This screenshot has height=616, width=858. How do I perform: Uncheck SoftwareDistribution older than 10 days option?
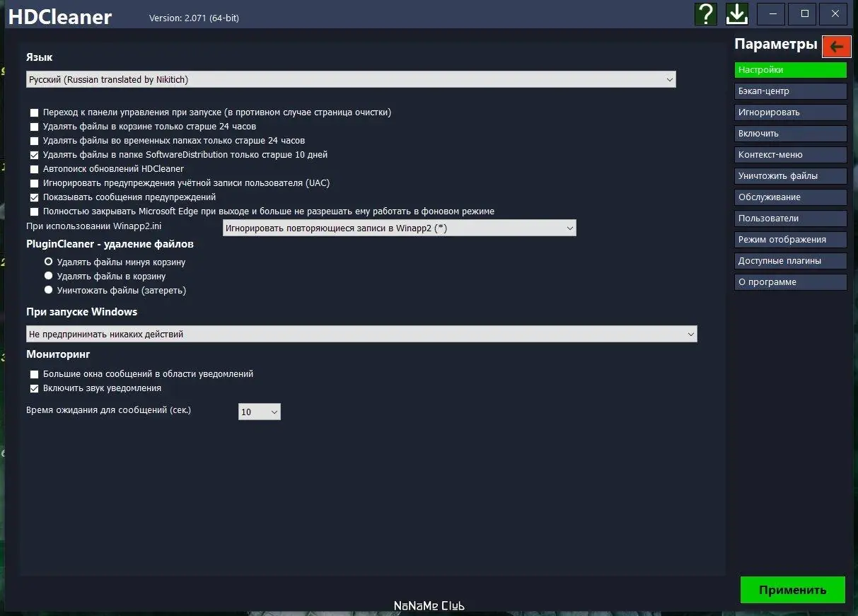point(35,155)
